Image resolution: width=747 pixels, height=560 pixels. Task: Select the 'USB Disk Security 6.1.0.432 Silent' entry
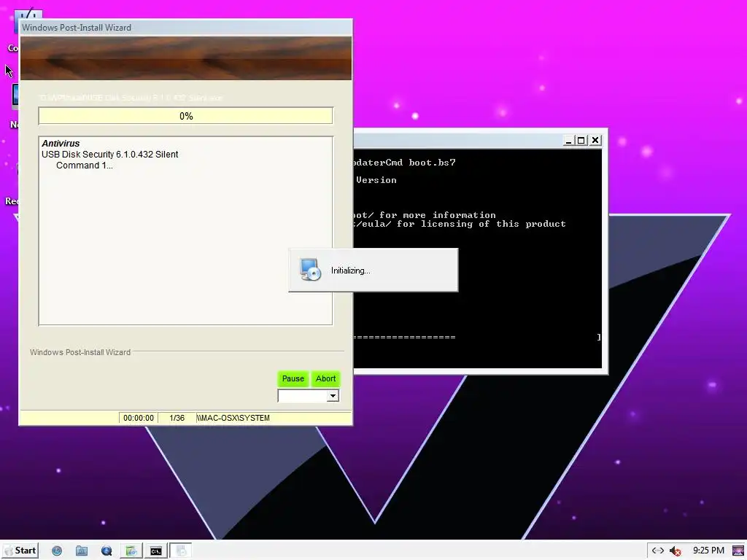point(109,155)
